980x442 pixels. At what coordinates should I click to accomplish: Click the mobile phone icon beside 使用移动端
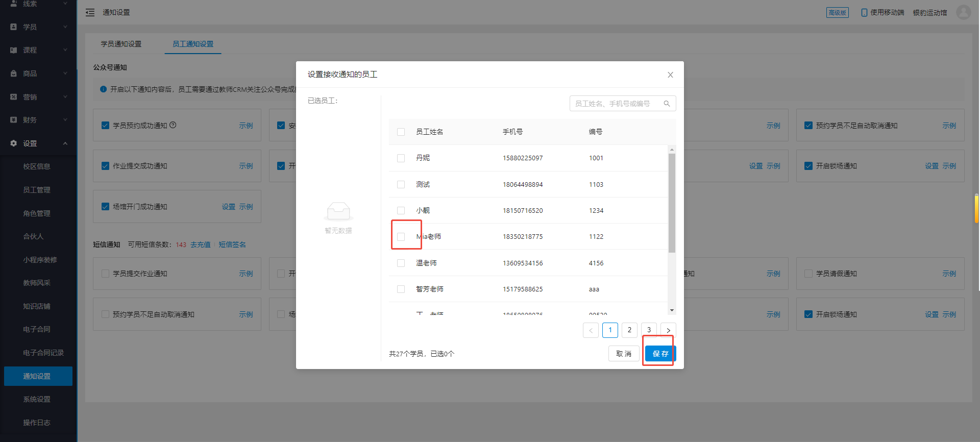click(x=864, y=12)
